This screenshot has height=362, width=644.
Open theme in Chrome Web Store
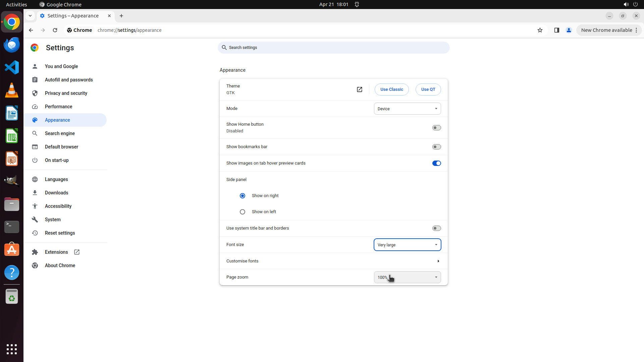pyautogui.click(x=359, y=89)
